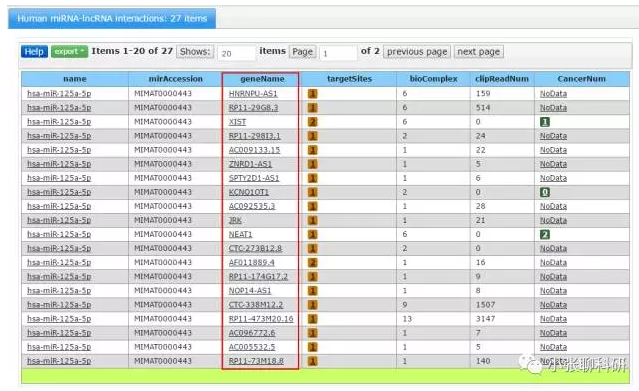Click the target sites icon for XIST

tap(313, 122)
